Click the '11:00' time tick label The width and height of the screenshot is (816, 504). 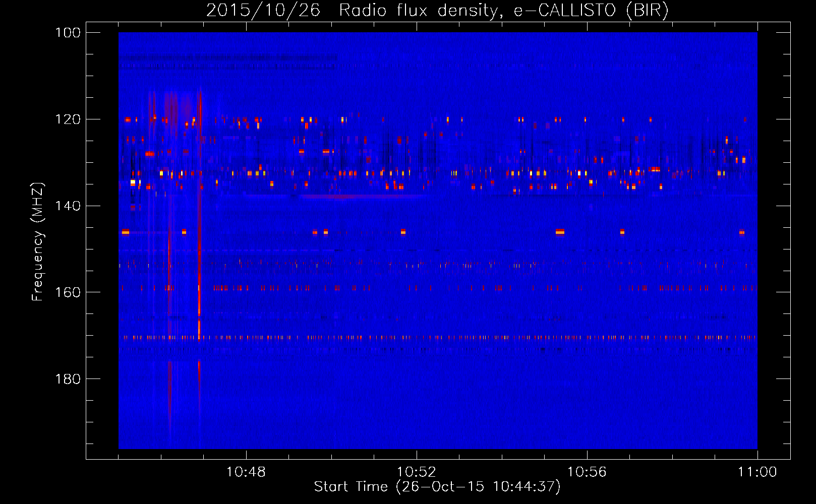pos(757,472)
